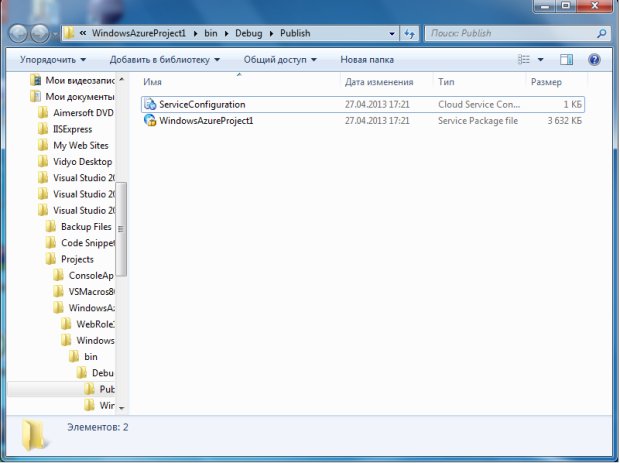Click folder icon beside Projects
Screen dimensions: 620x463
[51, 259]
